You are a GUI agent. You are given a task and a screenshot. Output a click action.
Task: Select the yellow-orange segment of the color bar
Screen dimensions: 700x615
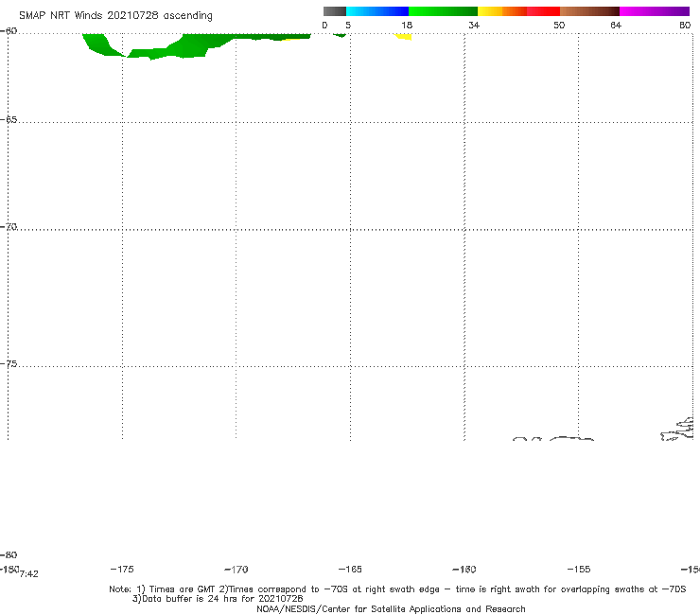coord(502,11)
